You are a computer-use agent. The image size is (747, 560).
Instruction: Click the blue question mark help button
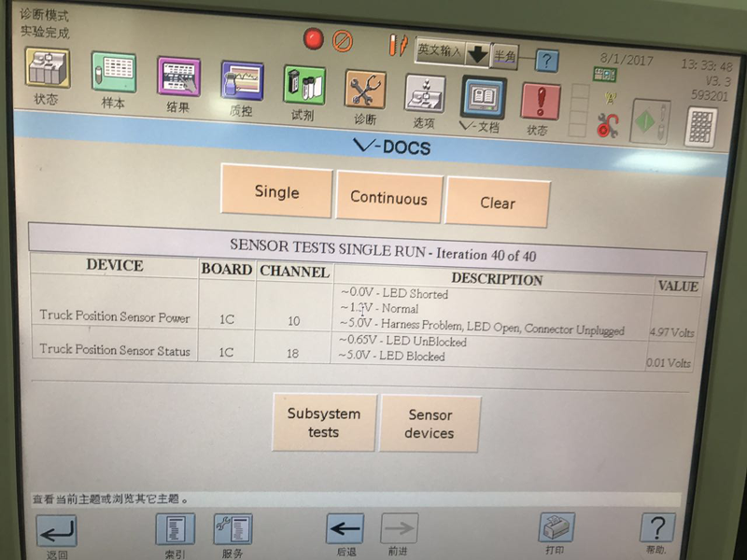click(x=546, y=62)
